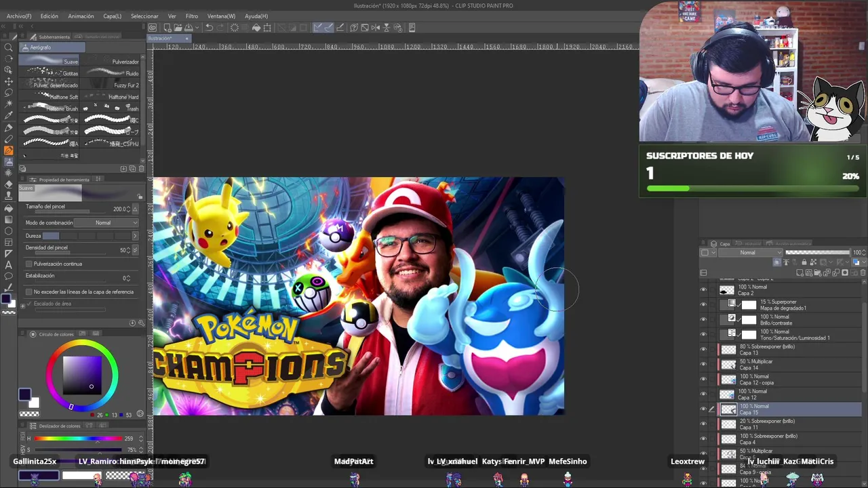Hide layer Capa 15
Viewport: 868px width, 488px height.
point(703,409)
